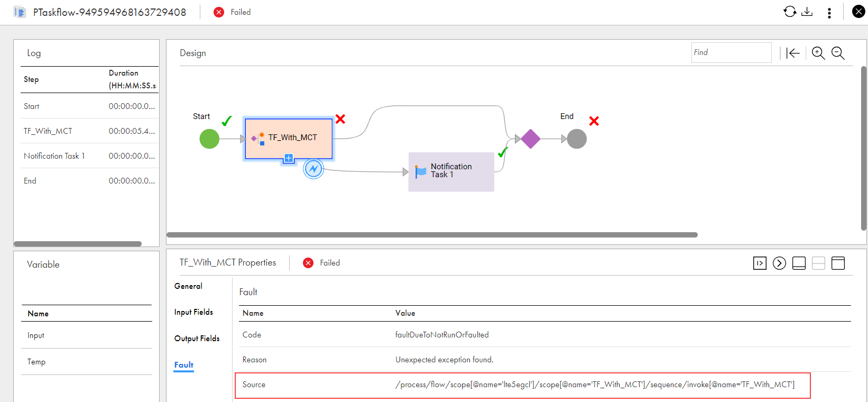Screen dimensions: 868x402
Task: Click the Name header in Variable panel
Action: [38, 314]
